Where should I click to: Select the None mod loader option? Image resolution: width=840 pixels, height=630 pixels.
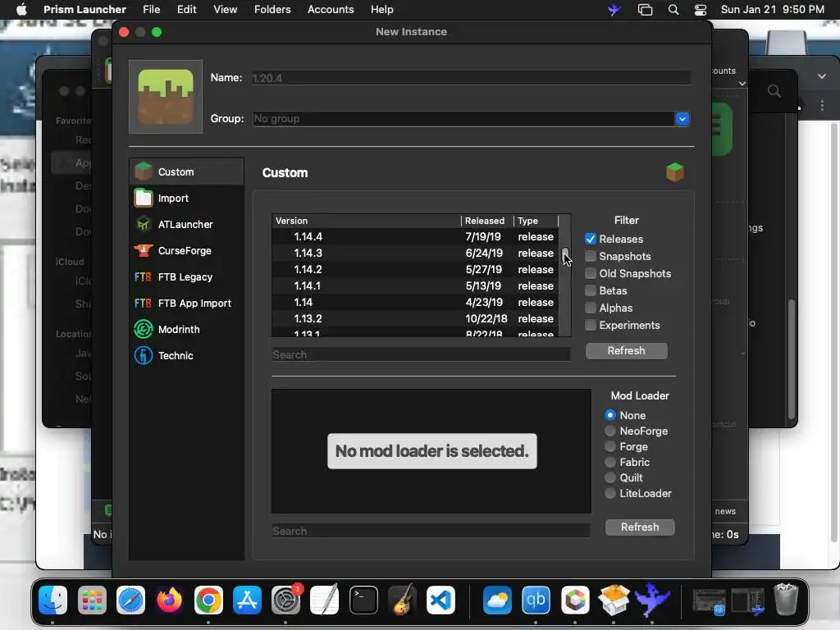click(610, 415)
